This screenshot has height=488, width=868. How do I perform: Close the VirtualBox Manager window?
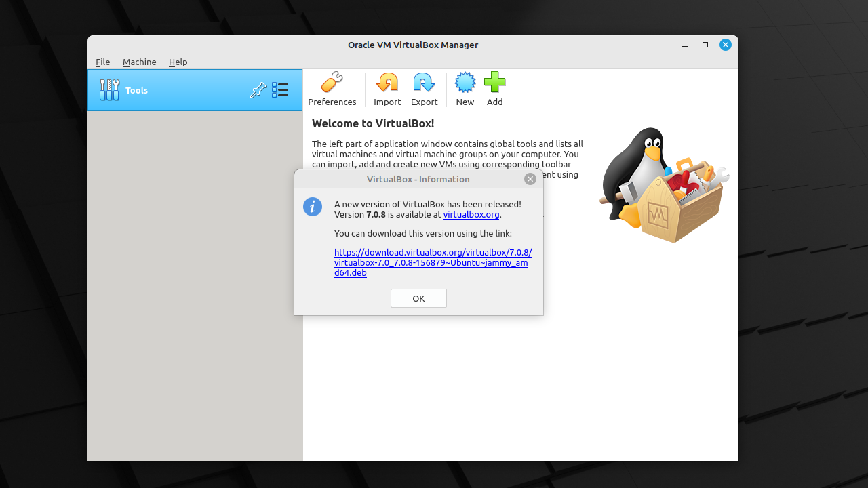726,45
